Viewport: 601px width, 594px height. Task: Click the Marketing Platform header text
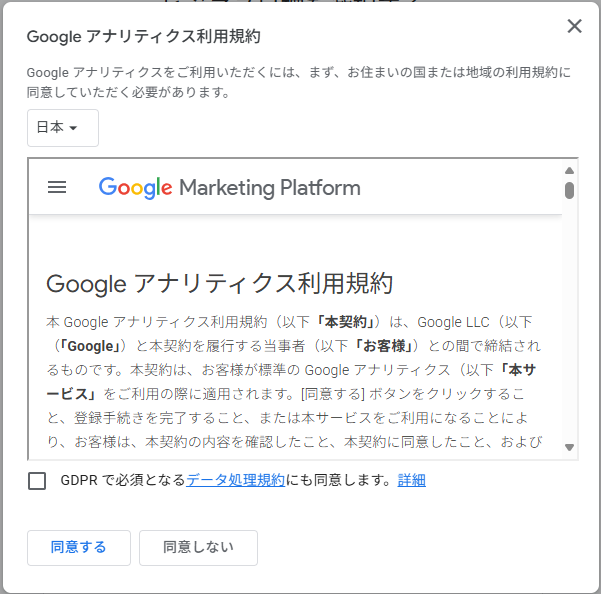270,188
